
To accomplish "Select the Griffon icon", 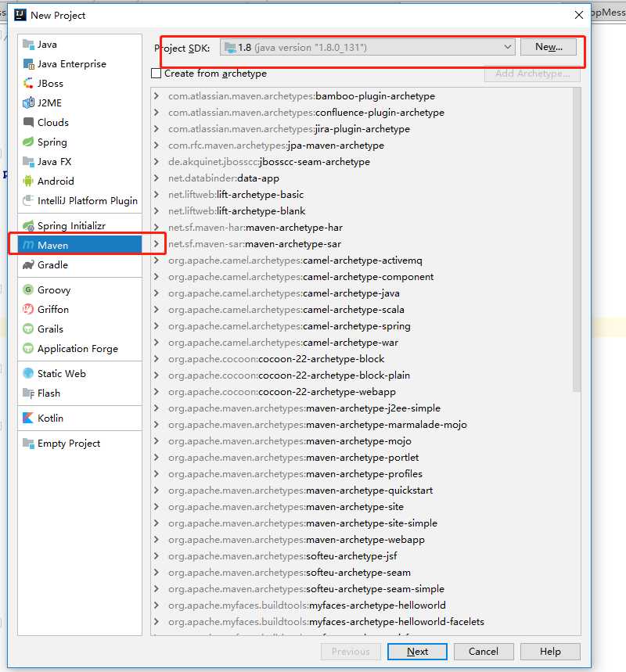I will pos(28,309).
